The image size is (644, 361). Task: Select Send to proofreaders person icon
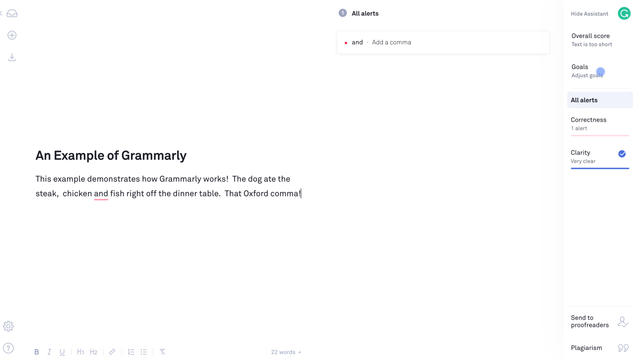623,321
